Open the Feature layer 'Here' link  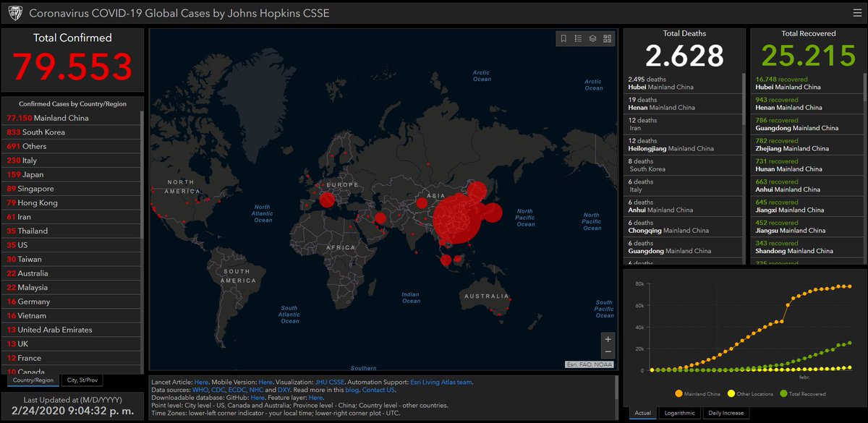[315, 398]
